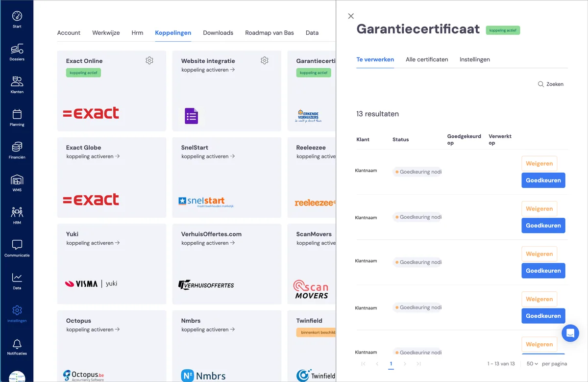588x382 pixels.
Task: Open the chat support bubble
Action: [570, 333]
